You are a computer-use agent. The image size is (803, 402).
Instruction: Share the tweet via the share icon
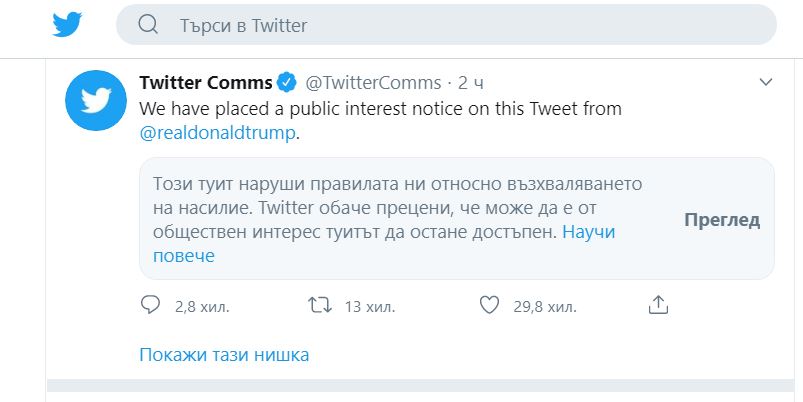pyautogui.click(x=659, y=305)
